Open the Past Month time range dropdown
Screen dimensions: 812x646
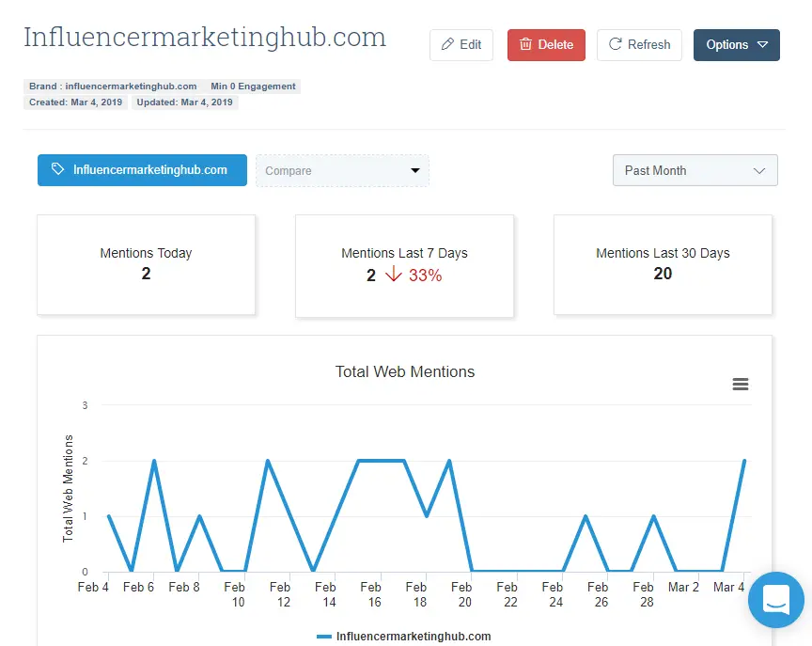point(695,170)
